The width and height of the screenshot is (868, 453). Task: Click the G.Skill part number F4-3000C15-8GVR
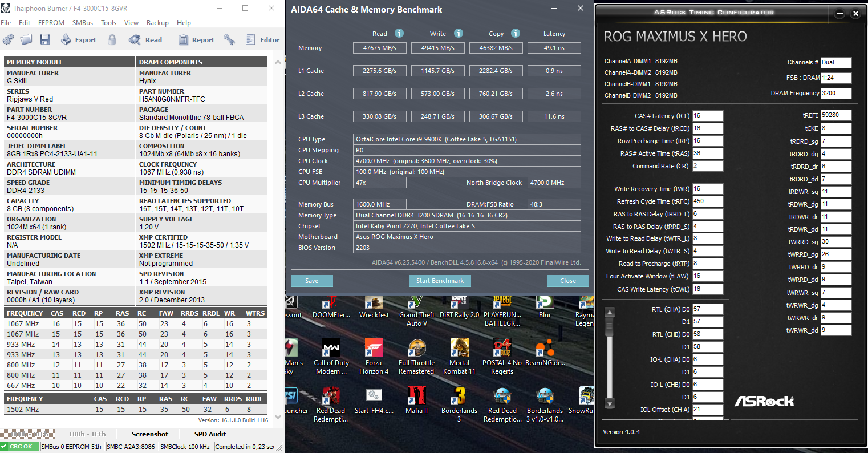[36, 118]
